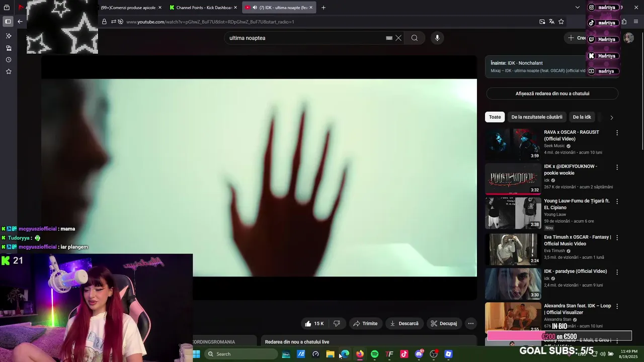Go back with the browser back arrow

pos(20,22)
